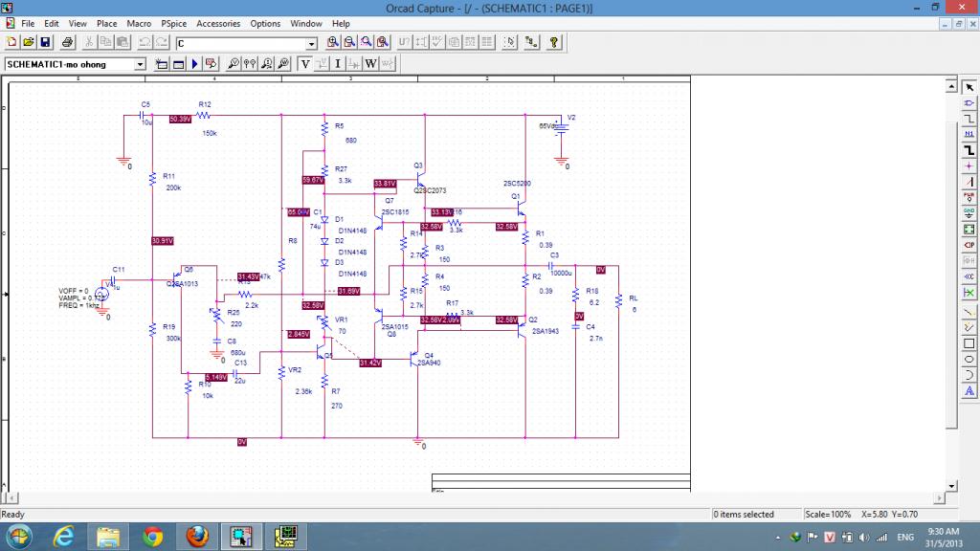
Task: Run PSpice simulation with the blue play arrow
Action: [194, 64]
